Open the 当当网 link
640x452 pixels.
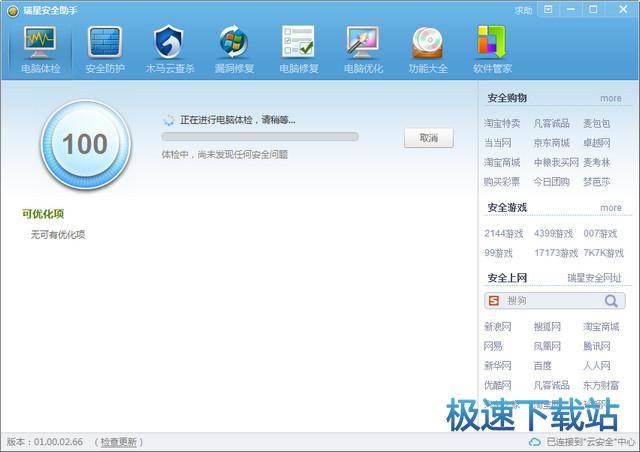pos(498,143)
